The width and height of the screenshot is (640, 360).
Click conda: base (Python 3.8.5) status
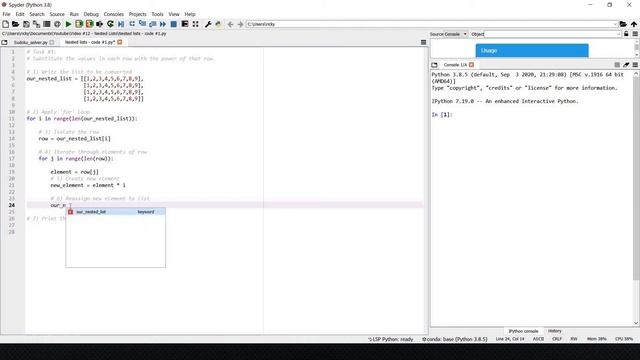pos(455,339)
